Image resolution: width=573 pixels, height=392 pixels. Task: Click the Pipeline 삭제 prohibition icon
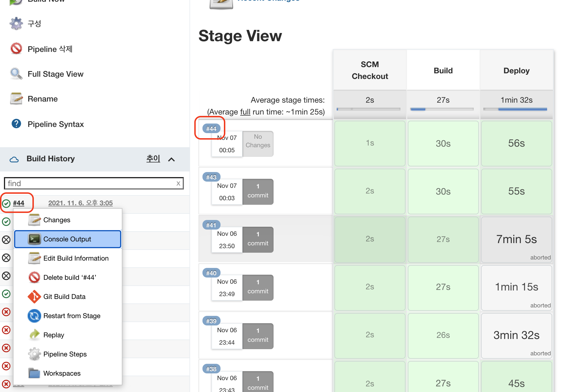pyautogui.click(x=16, y=49)
